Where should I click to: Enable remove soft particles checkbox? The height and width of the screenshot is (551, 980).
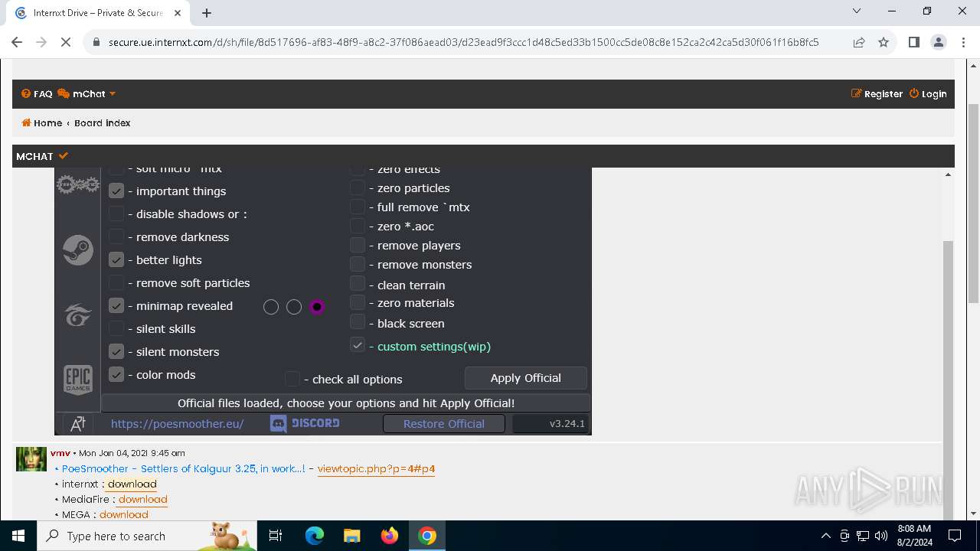click(x=116, y=282)
